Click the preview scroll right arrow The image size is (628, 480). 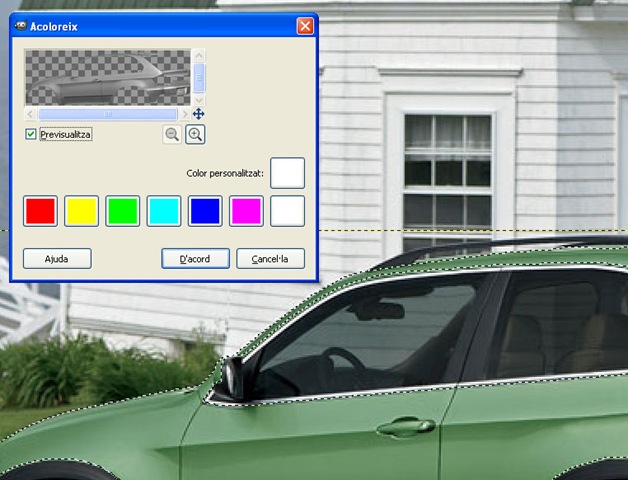[184, 114]
